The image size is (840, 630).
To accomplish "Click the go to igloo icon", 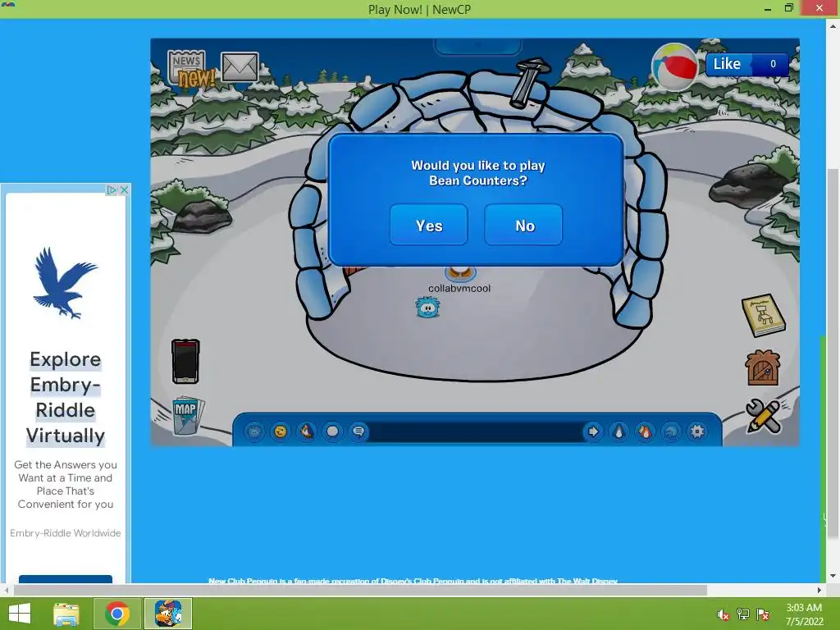I will 671,431.
